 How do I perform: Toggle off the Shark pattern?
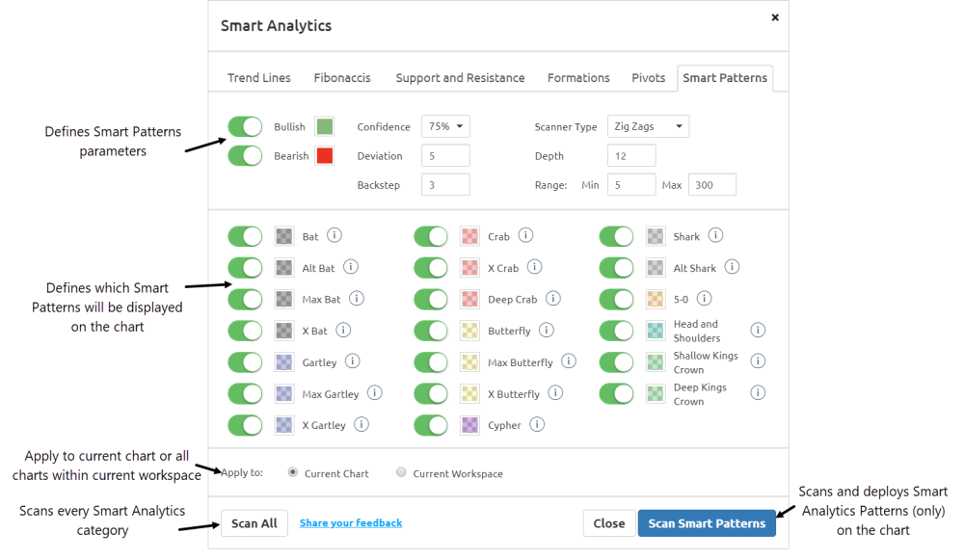616,236
